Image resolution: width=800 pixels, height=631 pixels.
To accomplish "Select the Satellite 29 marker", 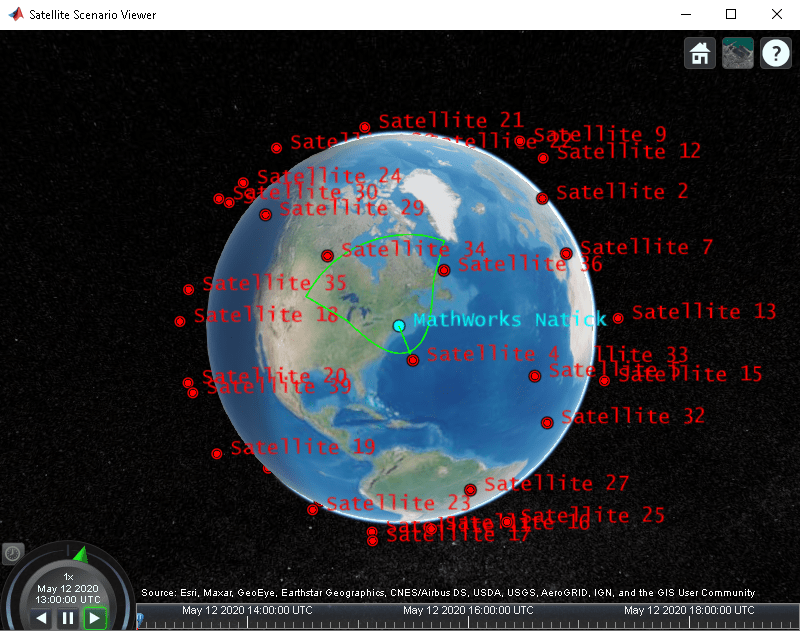I will [x=265, y=215].
